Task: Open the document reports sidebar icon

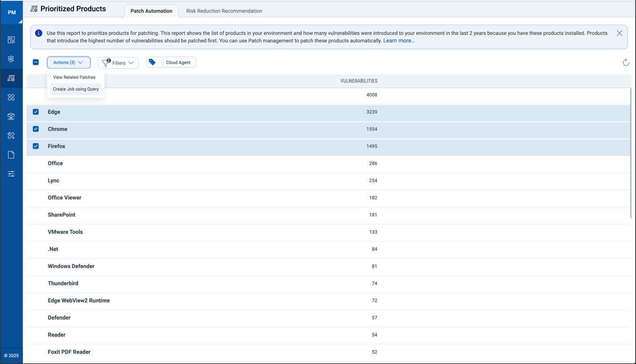Action: coord(12,155)
